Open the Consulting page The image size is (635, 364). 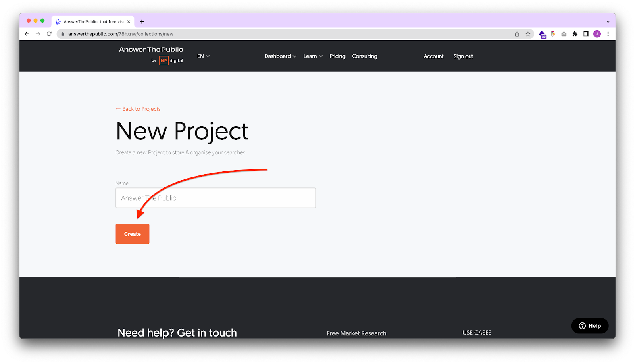(x=365, y=56)
